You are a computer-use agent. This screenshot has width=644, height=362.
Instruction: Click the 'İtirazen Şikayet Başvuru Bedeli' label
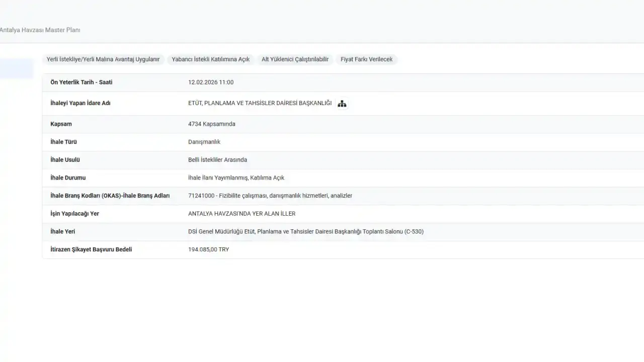(91, 249)
